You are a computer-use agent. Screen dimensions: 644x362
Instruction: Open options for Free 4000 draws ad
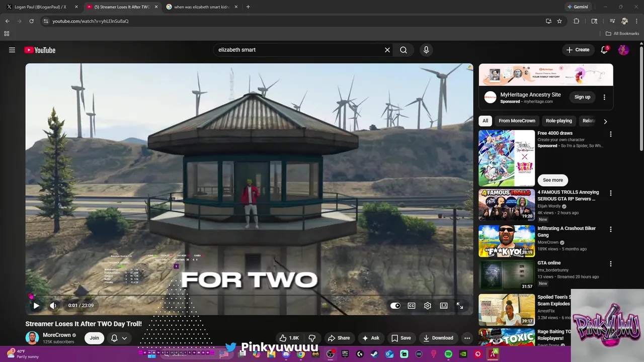click(x=611, y=134)
